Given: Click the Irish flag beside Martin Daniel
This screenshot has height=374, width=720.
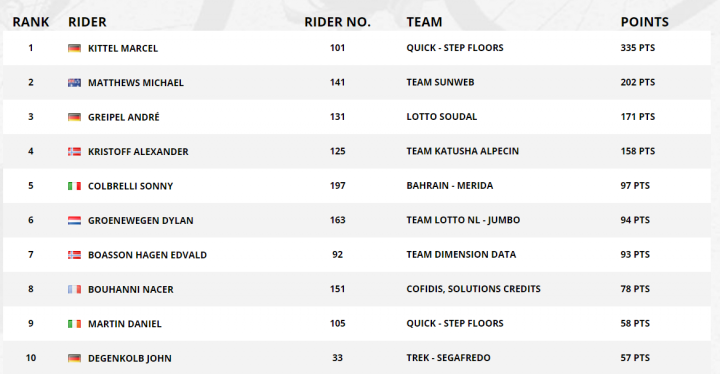Looking at the screenshot, I should pyautogui.click(x=74, y=324).
